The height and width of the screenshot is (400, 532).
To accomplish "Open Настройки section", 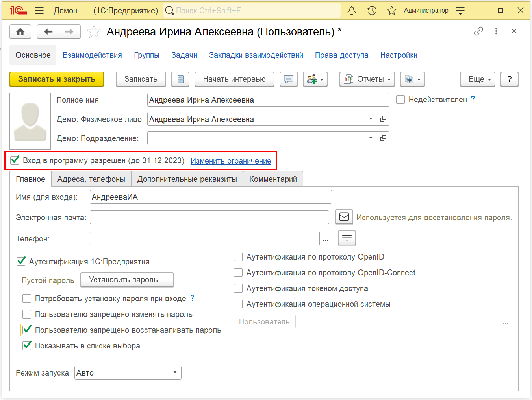I will click(399, 55).
